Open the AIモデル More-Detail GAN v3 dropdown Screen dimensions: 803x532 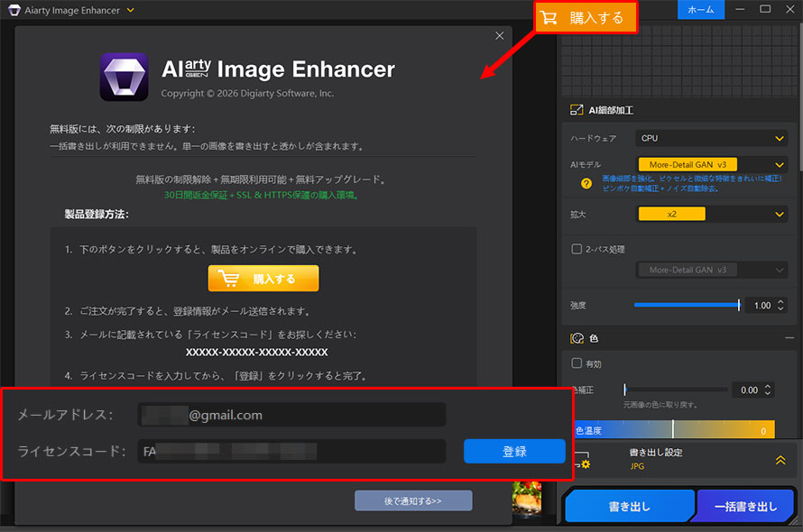coord(712,164)
